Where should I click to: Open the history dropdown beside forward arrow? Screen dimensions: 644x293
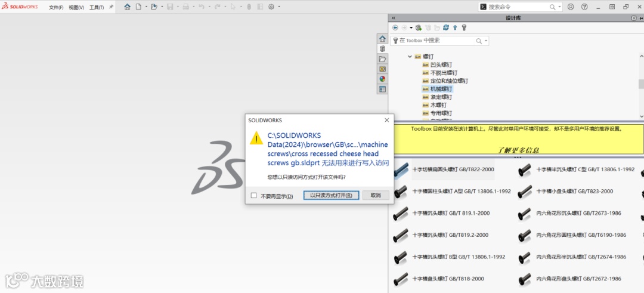click(x=411, y=27)
